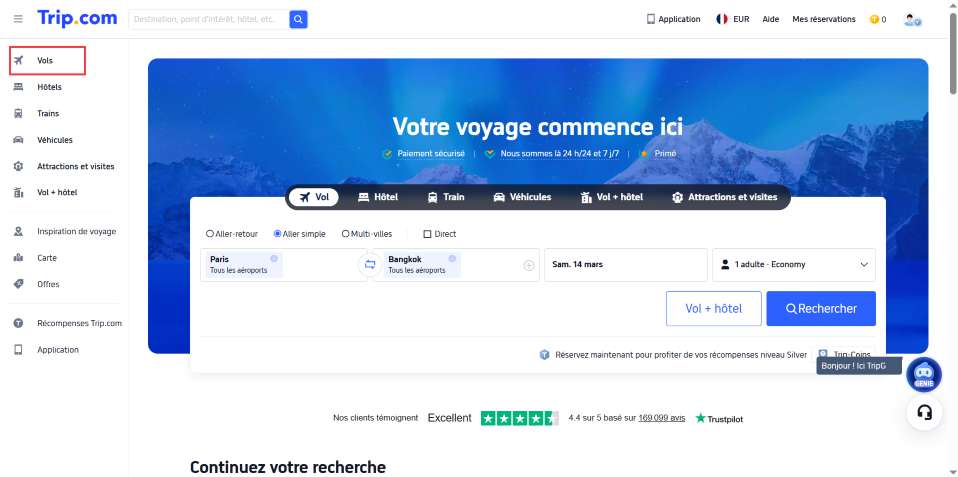Click the Trip Coins rewards button
The image size is (958, 477).
(x=846, y=354)
